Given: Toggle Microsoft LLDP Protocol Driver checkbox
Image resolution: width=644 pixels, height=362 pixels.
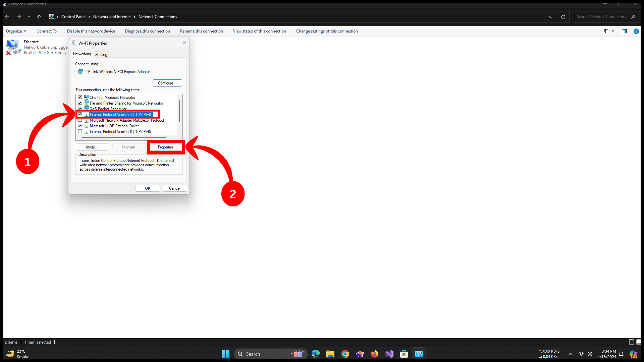Looking at the screenshot, I should pyautogui.click(x=80, y=126).
